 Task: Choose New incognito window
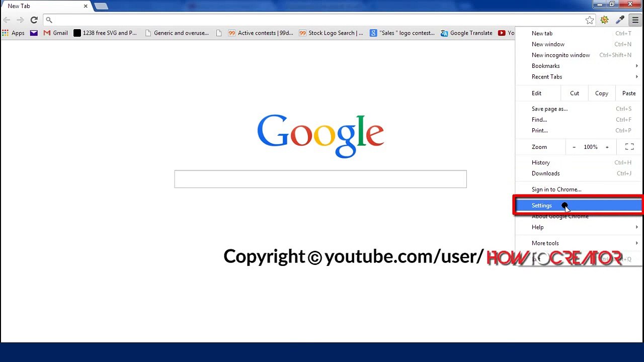coord(579,55)
